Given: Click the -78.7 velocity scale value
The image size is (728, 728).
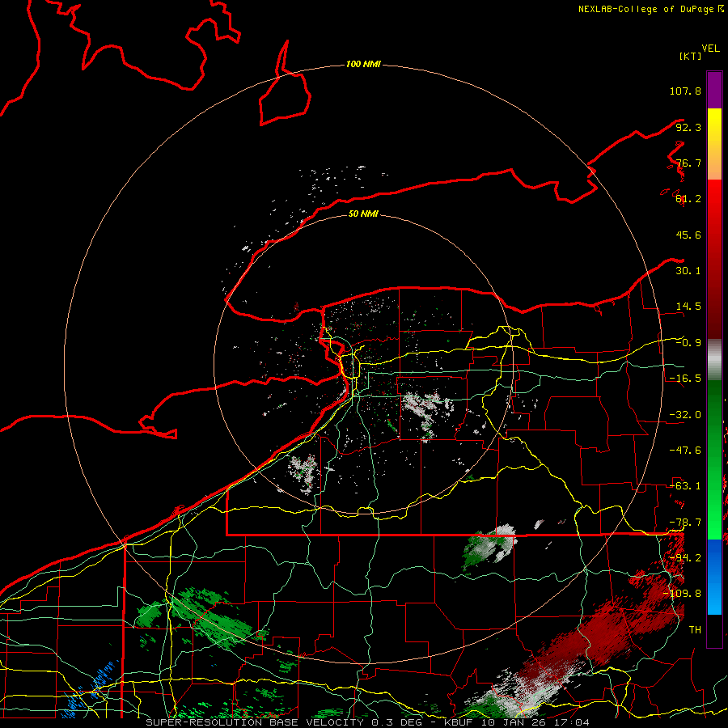Looking at the screenshot, I should 685,523.
